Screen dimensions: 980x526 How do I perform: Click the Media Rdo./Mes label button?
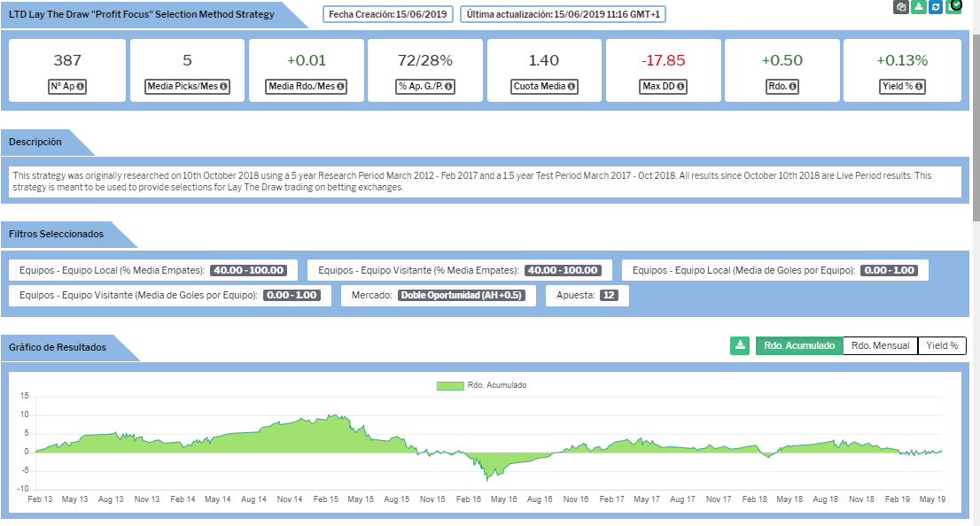pyautogui.click(x=307, y=86)
